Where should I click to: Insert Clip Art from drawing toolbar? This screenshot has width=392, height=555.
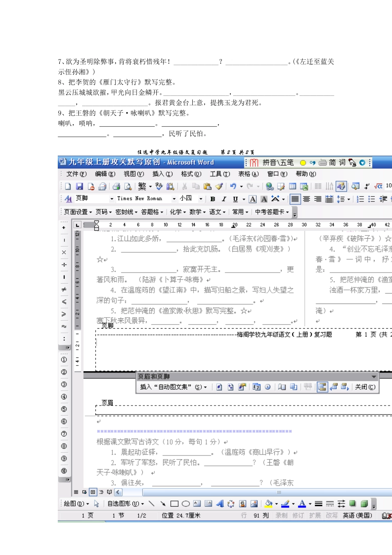click(243, 504)
